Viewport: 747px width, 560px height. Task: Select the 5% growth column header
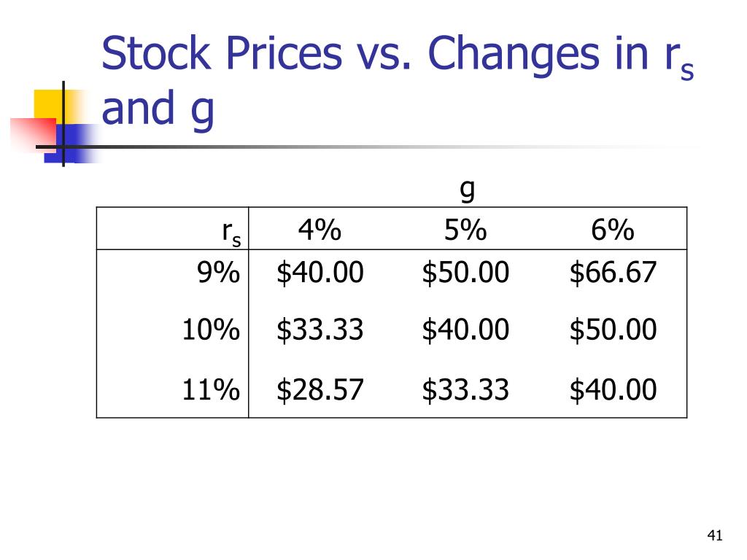click(465, 230)
